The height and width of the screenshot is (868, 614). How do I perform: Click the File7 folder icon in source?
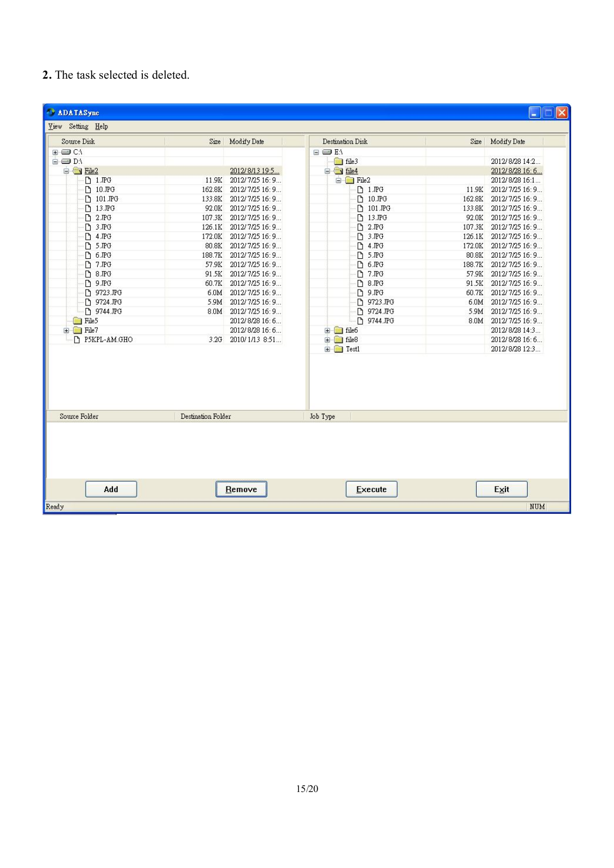tap(78, 330)
